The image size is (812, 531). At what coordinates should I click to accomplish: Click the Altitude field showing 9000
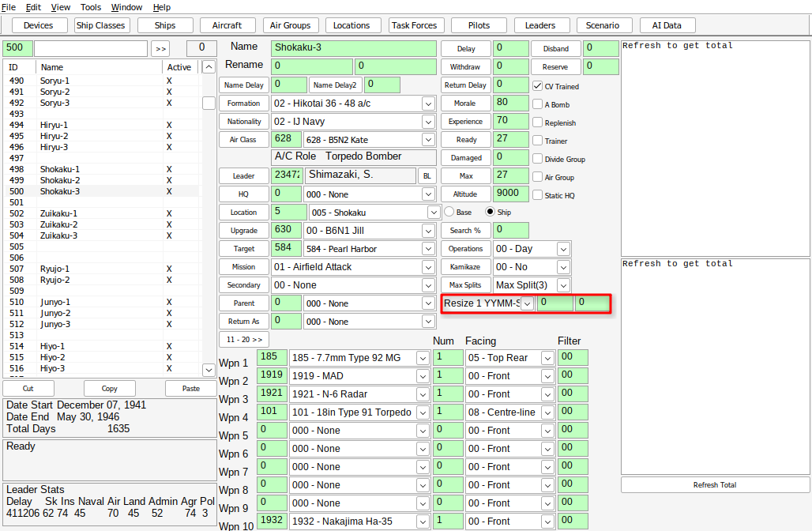coord(510,194)
